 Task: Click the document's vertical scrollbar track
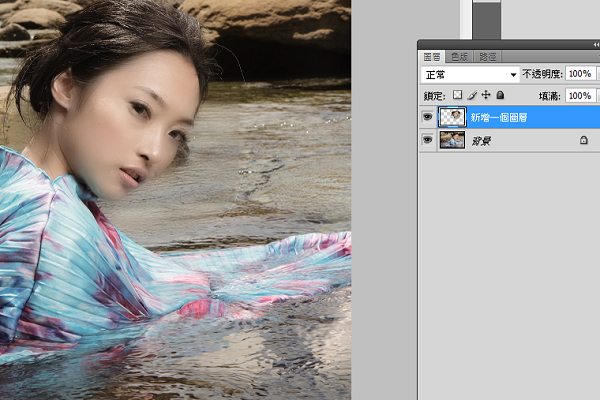[466, 19]
